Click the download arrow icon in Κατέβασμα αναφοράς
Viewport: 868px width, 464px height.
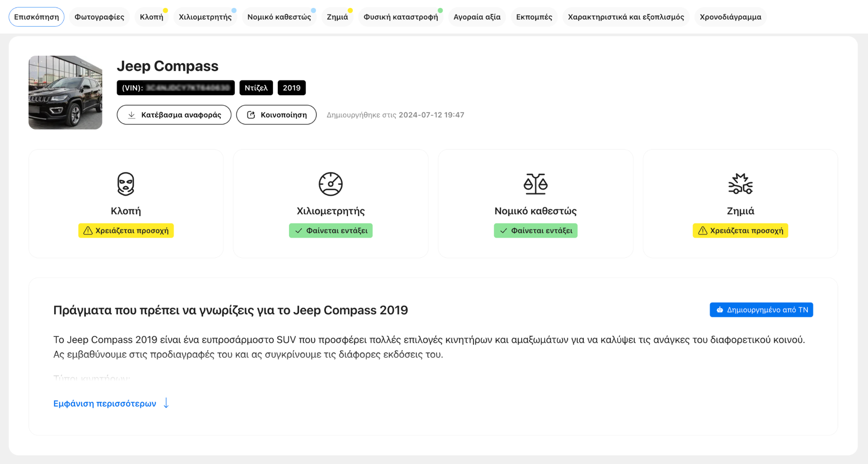(x=131, y=115)
